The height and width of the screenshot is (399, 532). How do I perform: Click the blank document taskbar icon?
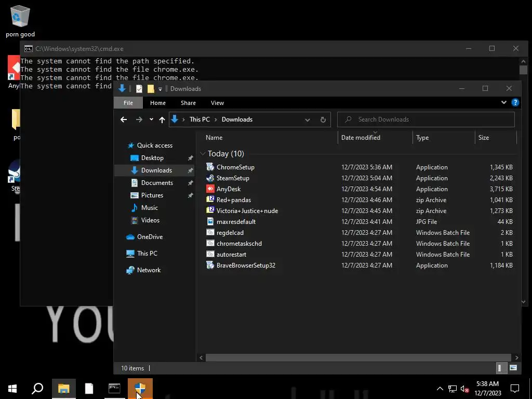89,389
